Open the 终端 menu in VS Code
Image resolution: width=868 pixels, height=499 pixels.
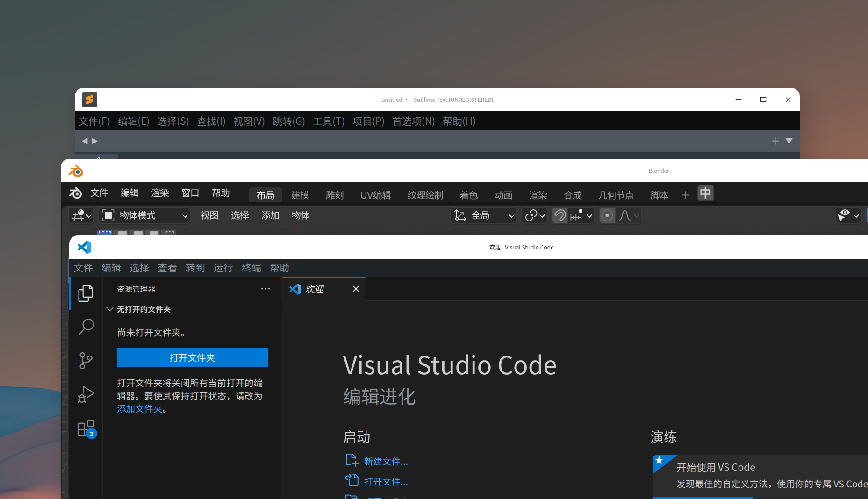(x=251, y=268)
